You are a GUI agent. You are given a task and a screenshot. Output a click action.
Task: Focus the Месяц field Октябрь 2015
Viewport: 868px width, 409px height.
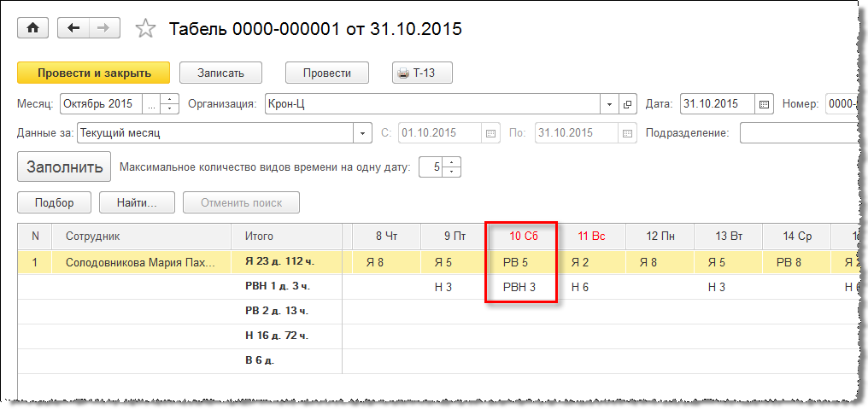[101, 104]
